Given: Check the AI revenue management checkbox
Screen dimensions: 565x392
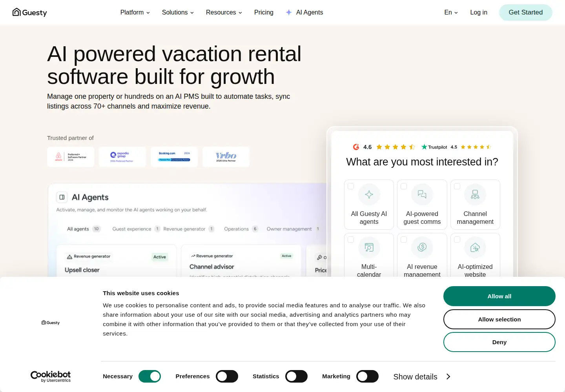Looking at the screenshot, I should coord(404,240).
